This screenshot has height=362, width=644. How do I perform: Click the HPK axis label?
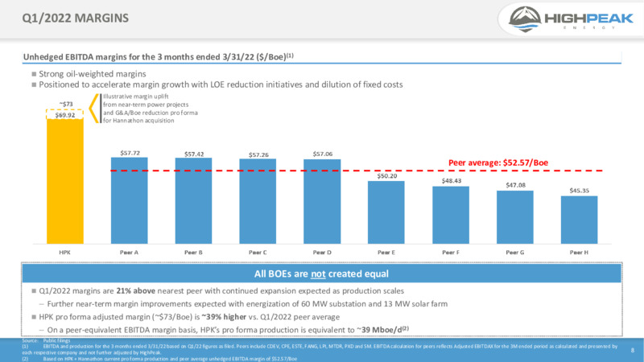[65, 253]
